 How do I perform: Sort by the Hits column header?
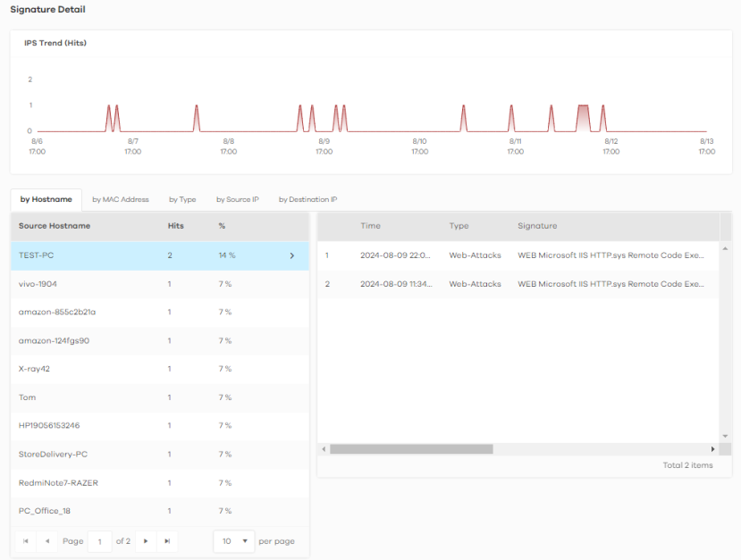tap(176, 226)
